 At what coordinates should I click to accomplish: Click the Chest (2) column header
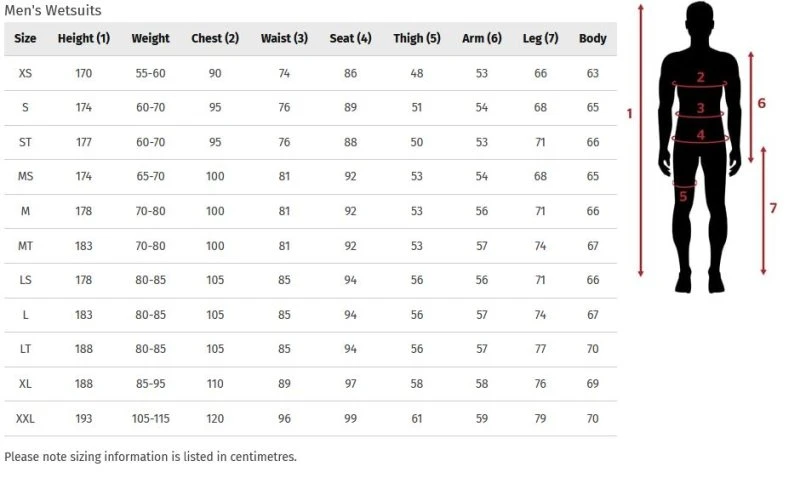(x=215, y=39)
